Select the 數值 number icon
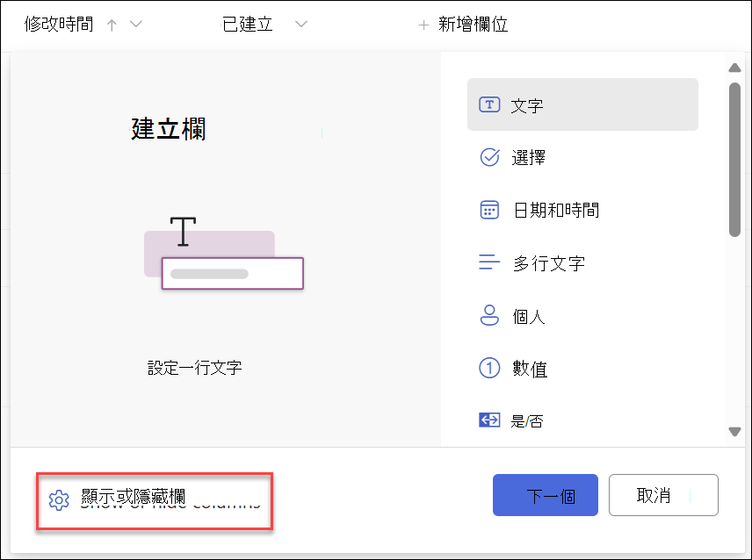This screenshot has height=560, width=752. (x=489, y=368)
